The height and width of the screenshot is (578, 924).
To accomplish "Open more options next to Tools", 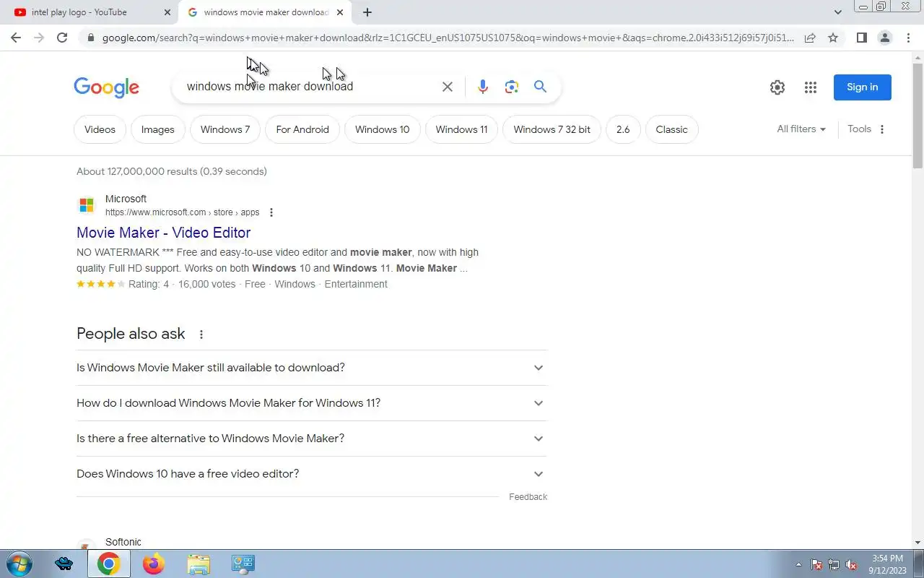I will click(x=882, y=129).
